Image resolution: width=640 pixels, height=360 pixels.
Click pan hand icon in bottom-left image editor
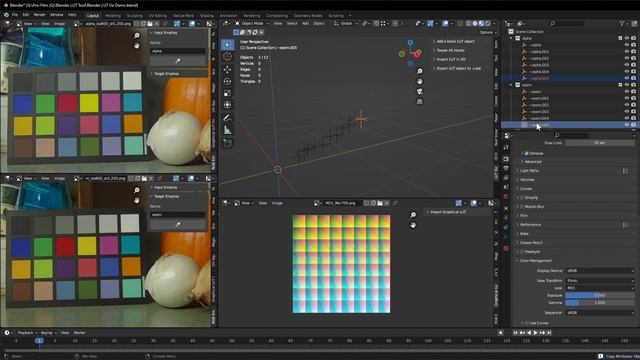(x=137, y=200)
